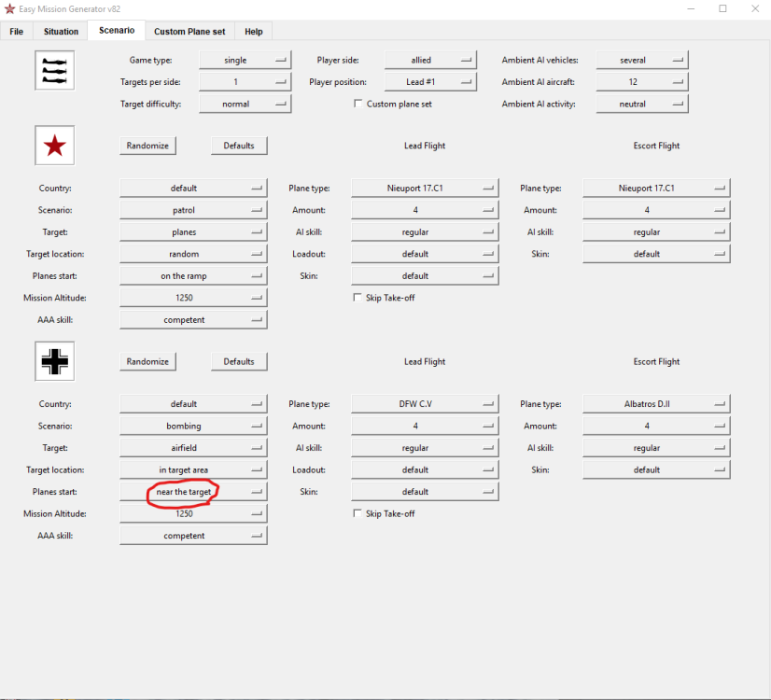
Task: Open the Player side dropdown
Action: pyautogui.click(x=430, y=60)
